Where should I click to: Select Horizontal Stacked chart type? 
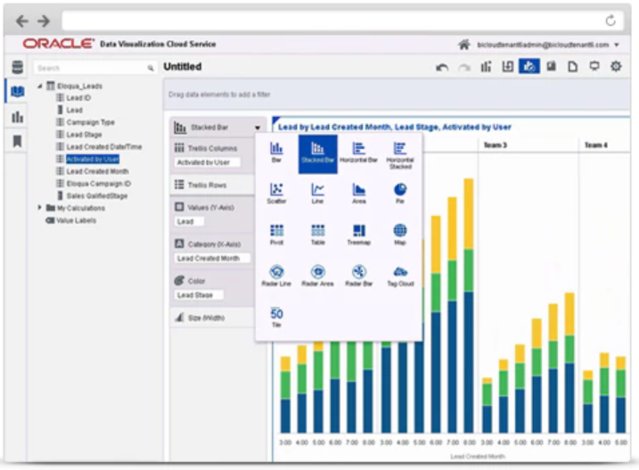[x=400, y=156]
